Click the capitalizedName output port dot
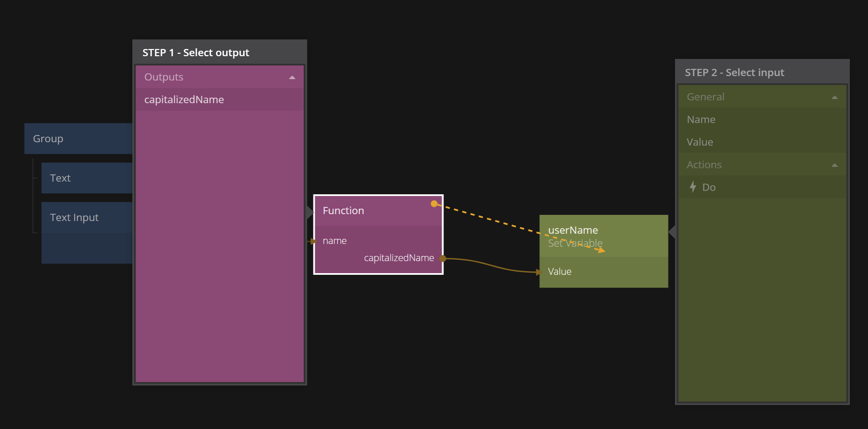This screenshot has width=868, height=429. [443, 258]
